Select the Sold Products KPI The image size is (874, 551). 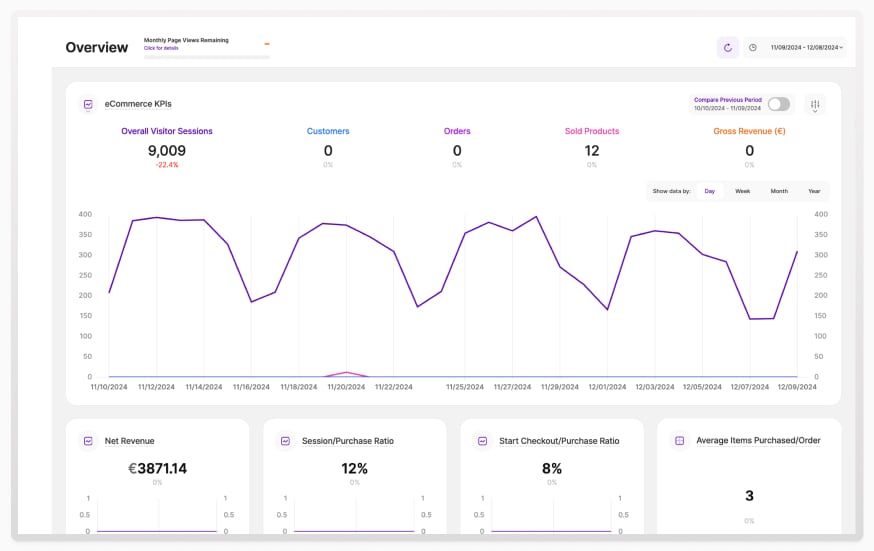point(592,131)
